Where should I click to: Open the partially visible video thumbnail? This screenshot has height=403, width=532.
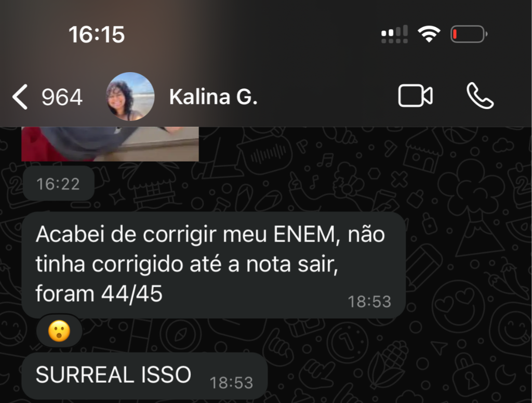110,144
